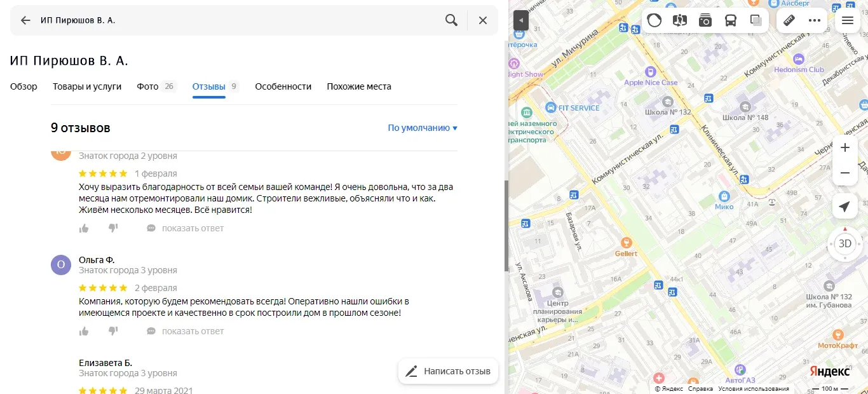Select the ruler distance tool
This screenshot has height=394, width=868.
coord(789,20)
